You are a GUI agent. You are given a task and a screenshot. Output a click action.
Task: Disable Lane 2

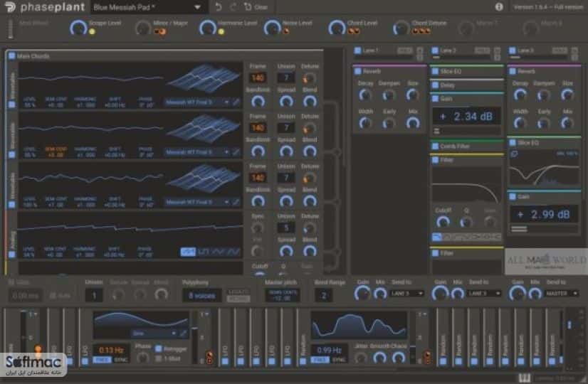click(x=435, y=50)
